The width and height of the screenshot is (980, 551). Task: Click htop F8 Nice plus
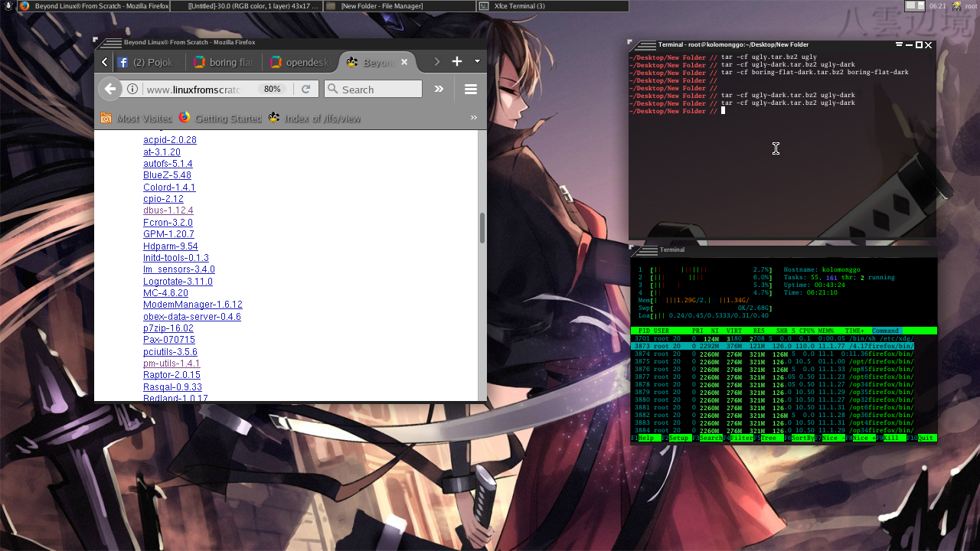tap(861, 438)
